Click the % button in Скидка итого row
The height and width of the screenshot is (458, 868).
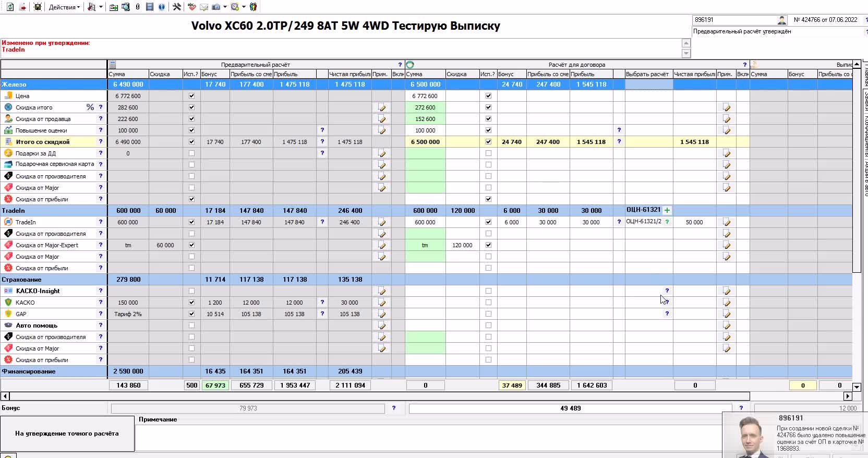click(90, 107)
